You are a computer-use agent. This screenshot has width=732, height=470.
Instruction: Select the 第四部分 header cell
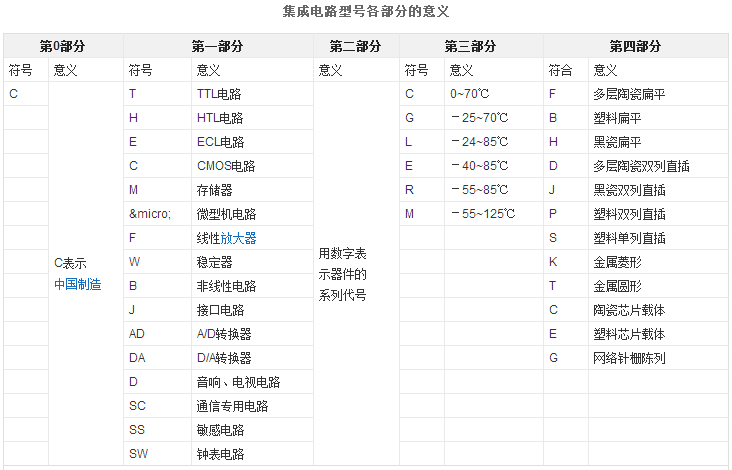(x=636, y=46)
